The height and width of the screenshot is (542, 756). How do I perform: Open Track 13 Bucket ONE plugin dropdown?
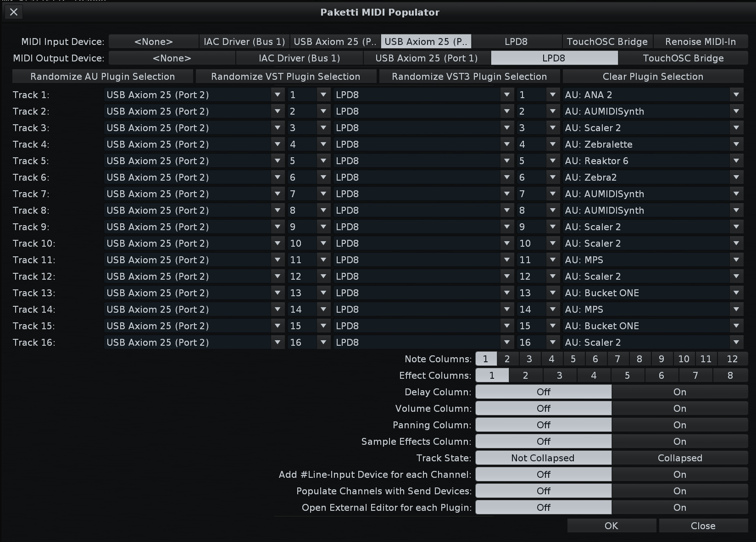pos(736,293)
